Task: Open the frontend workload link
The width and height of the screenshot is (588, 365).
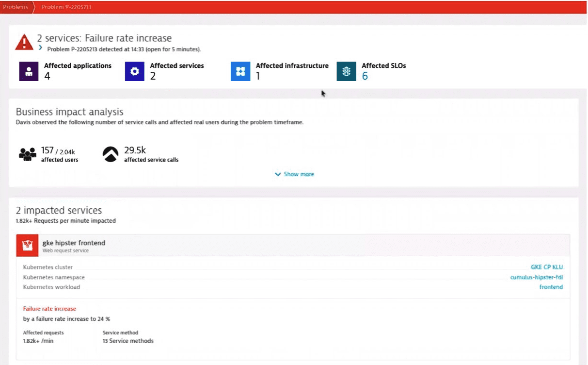Action: click(x=552, y=287)
